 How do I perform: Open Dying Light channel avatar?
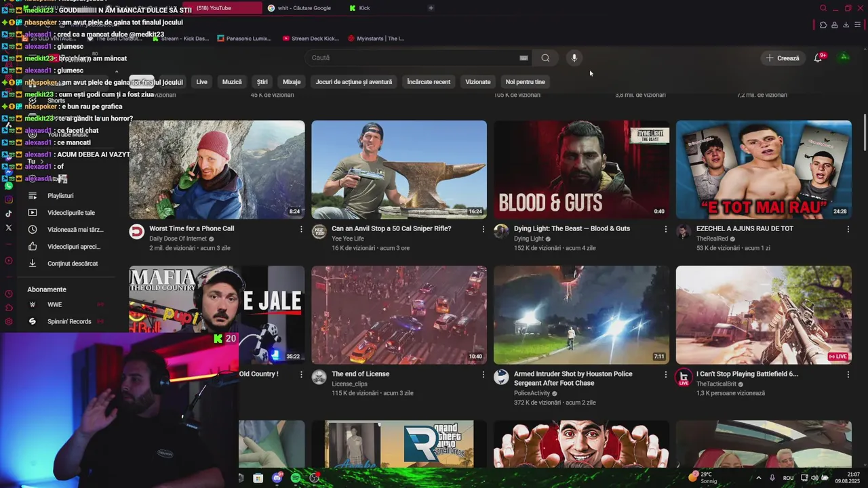pos(501,232)
